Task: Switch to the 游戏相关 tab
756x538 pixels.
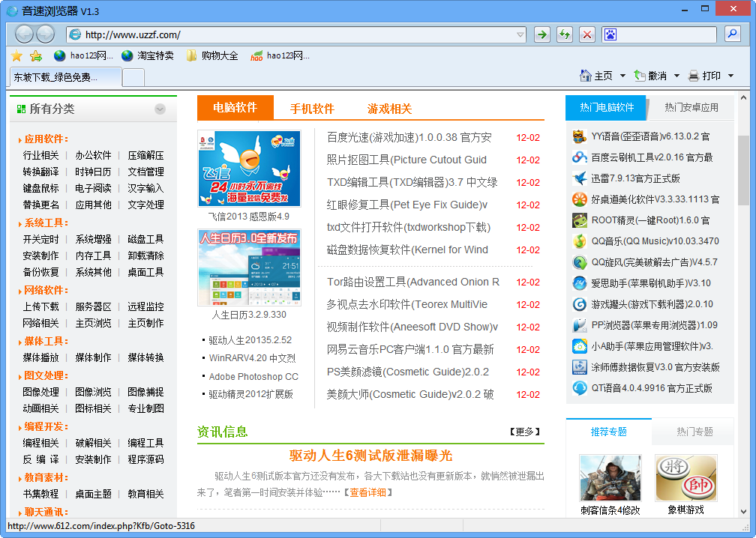Action: (x=389, y=109)
